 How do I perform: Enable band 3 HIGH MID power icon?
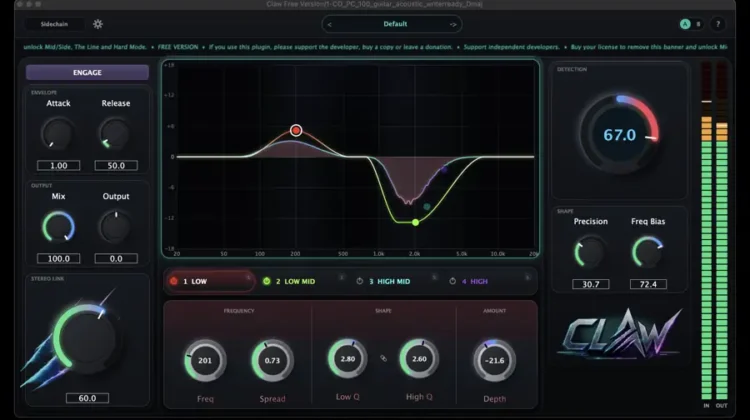[x=360, y=281]
